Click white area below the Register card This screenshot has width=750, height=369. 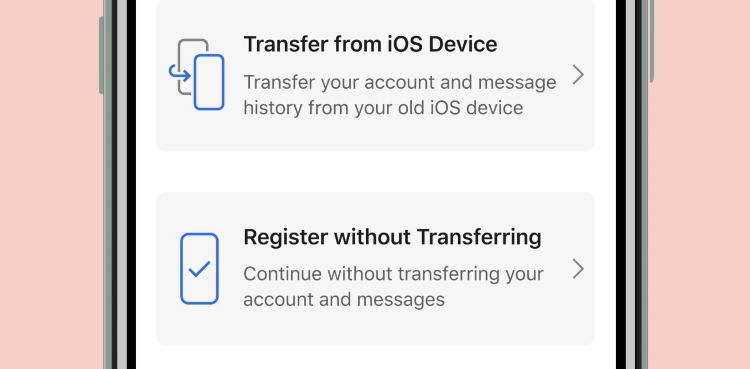point(375,358)
